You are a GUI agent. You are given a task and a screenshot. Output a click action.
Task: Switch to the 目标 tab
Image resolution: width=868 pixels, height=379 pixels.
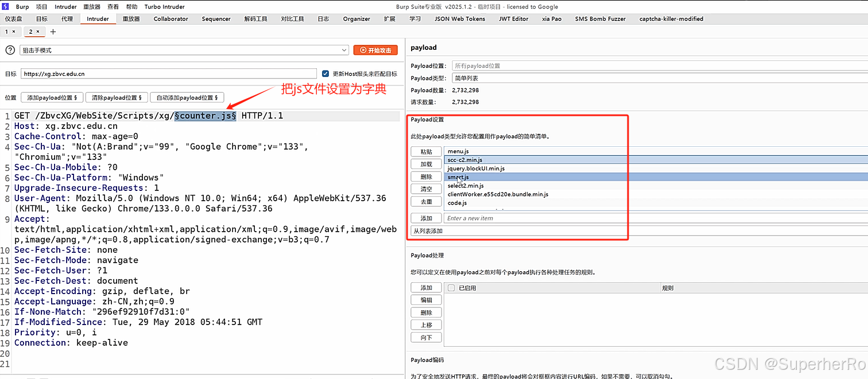tap(42, 19)
